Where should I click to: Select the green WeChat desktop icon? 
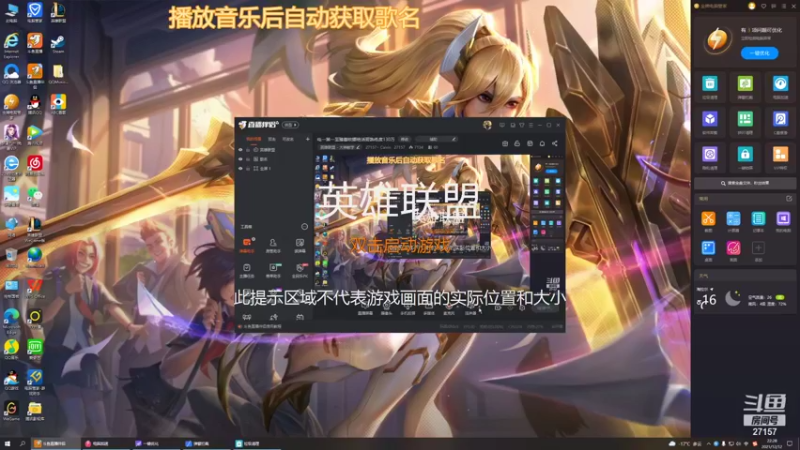(x=35, y=197)
